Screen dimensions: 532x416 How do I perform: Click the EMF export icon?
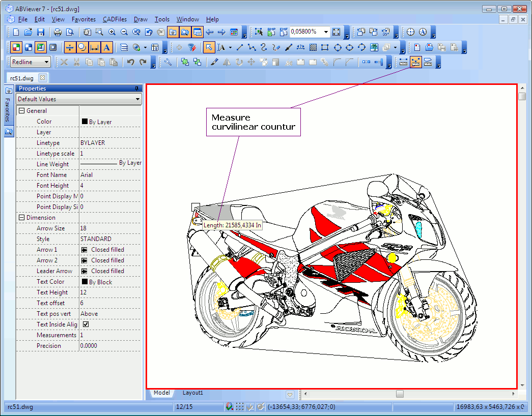(x=284, y=32)
